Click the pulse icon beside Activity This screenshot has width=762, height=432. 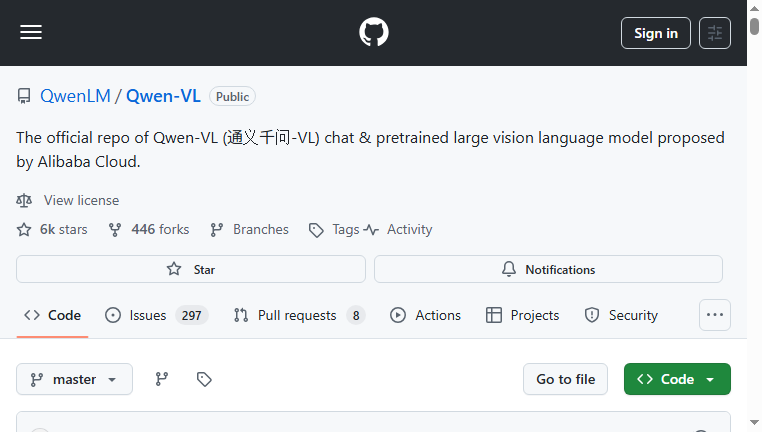coord(371,229)
